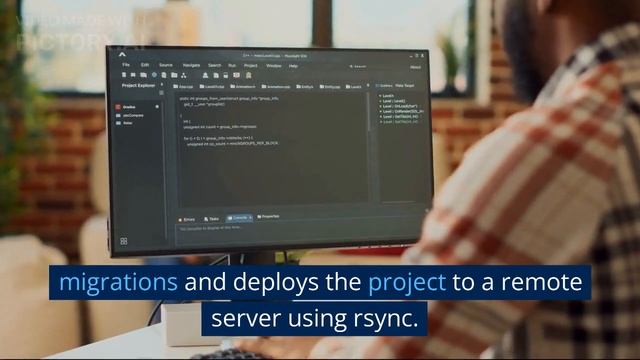The height and width of the screenshot is (360, 640).
Task: Open the Help menu
Action: tap(293, 66)
